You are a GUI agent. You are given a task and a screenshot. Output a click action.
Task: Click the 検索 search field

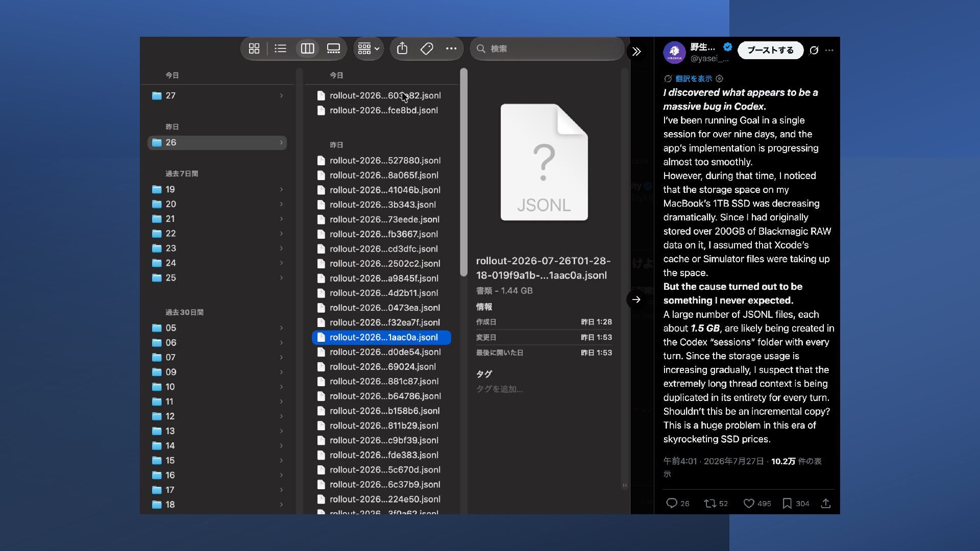pyautogui.click(x=547, y=48)
